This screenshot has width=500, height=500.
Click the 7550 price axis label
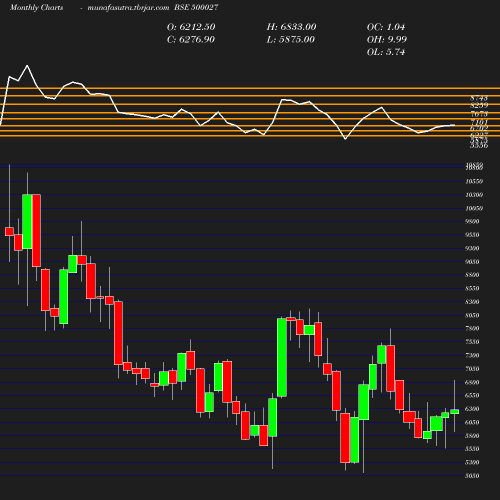[472, 342]
